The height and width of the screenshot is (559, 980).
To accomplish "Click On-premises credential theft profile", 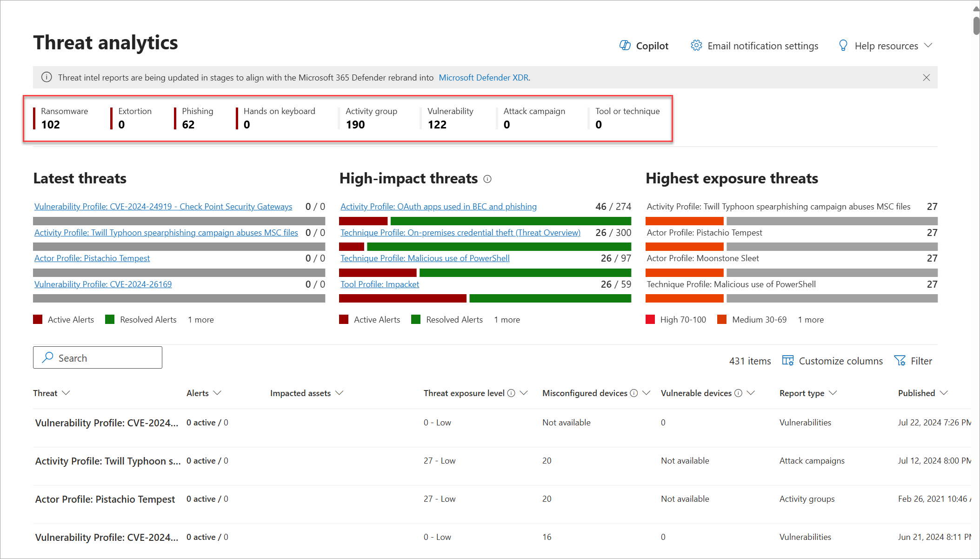I will click(460, 232).
